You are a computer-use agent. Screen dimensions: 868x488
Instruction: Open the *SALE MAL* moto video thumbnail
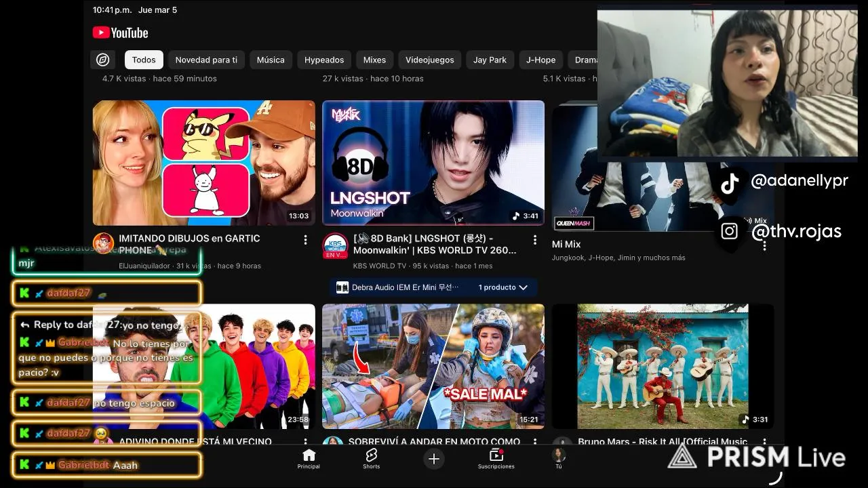click(x=433, y=366)
